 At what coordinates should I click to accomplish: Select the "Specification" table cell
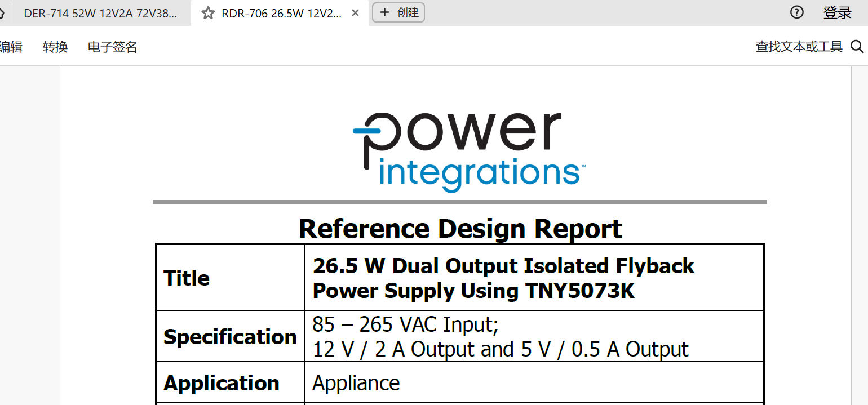coord(231,336)
